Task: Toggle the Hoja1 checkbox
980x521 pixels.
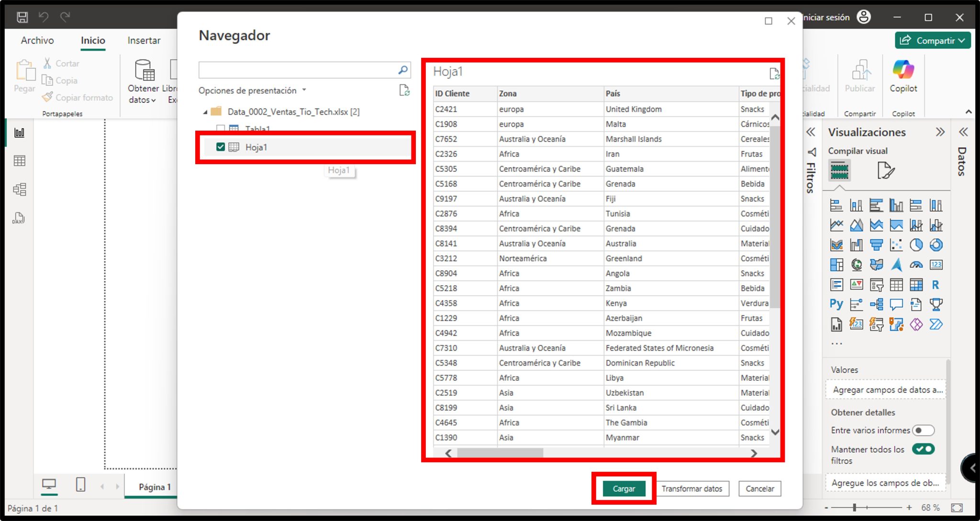Action: point(220,147)
